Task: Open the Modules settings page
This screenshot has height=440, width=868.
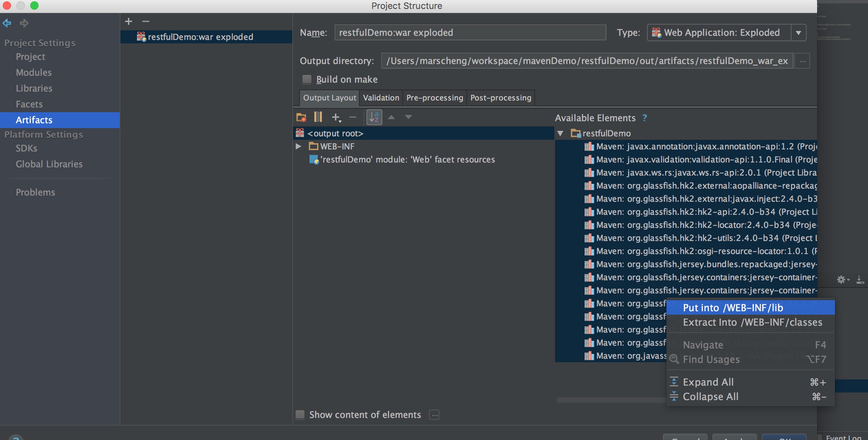Action: [x=34, y=73]
